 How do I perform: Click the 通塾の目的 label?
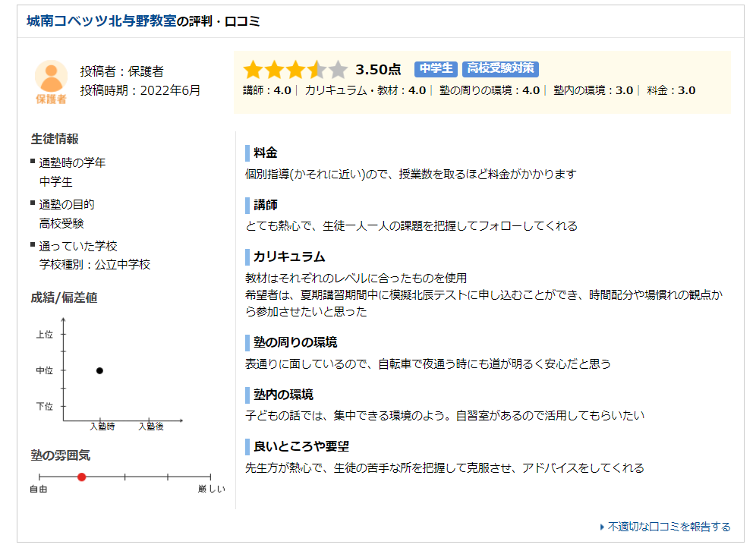(x=67, y=204)
